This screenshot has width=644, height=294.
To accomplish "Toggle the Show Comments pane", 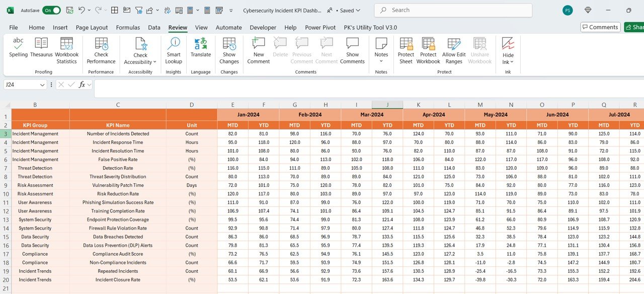I will click(352, 51).
